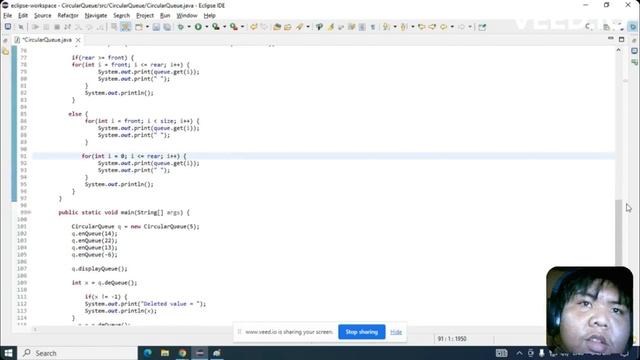Click the Save All toolbar icon
Image resolution: width=640 pixels, height=360 pixels.
tap(167, 27)
